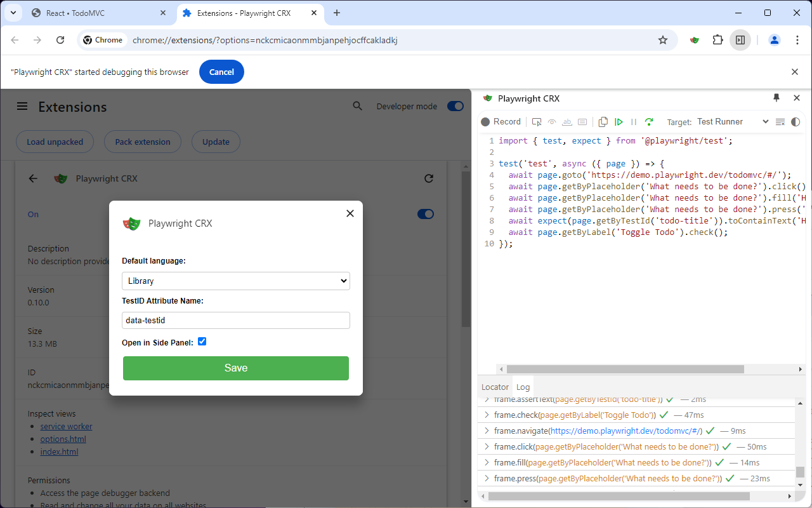Turn off Developer mode toggle
This screenshot has width=812, height=508.
click(x=455, y=107)
